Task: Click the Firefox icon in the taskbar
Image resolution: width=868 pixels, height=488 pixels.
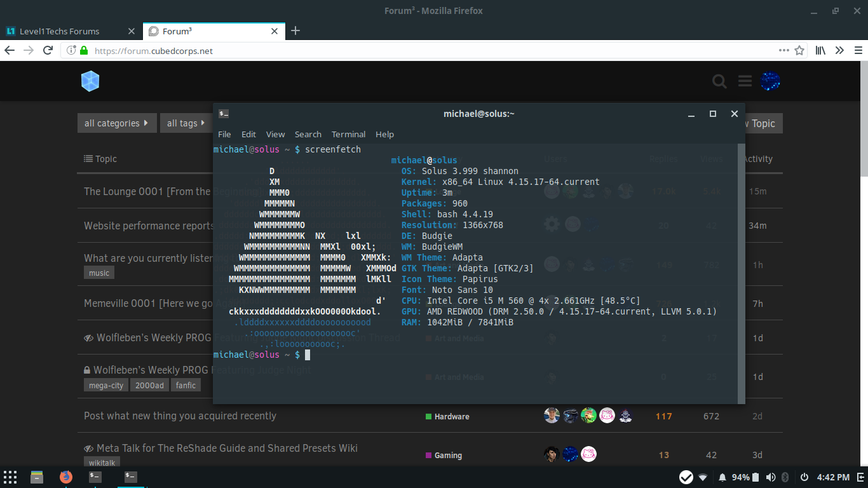Action: (66, 477)
